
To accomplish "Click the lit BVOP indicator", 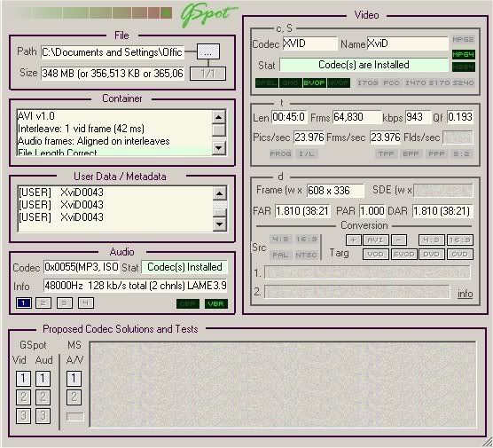I will (314, 83).
